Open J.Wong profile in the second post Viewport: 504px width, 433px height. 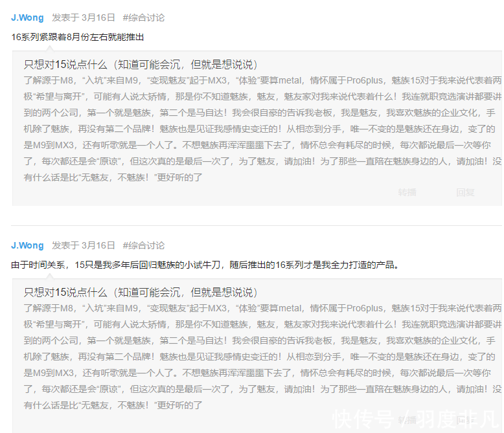[x=27, y=245]
